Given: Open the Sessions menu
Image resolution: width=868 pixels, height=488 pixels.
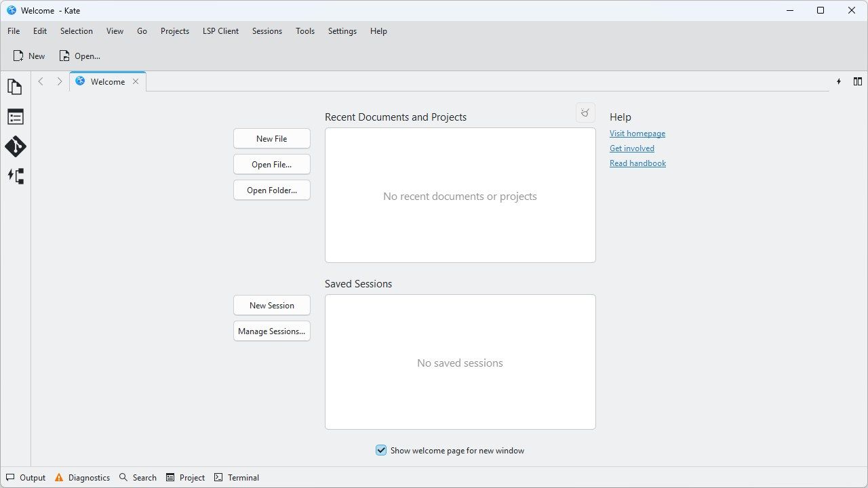Looking at the screenshot, I should click(x=267, y=31).
